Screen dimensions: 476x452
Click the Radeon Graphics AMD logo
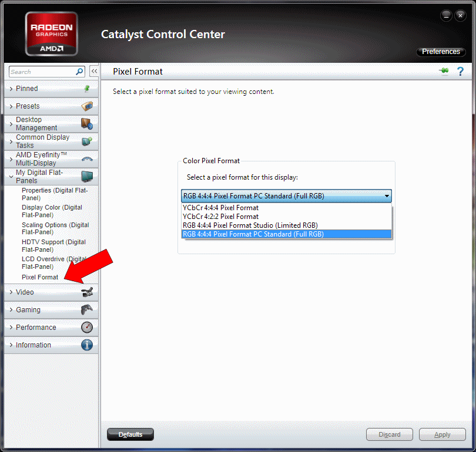pyautogui.click(x=52, y=34)
